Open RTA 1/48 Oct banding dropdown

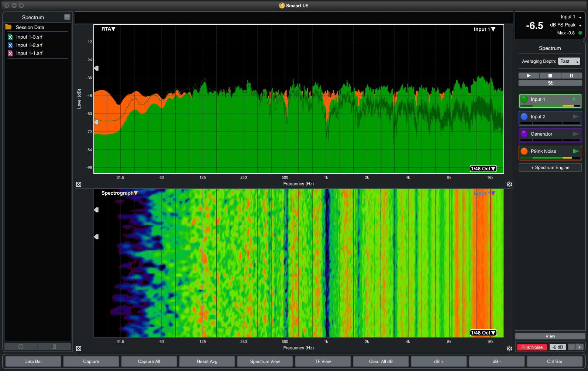483,169
